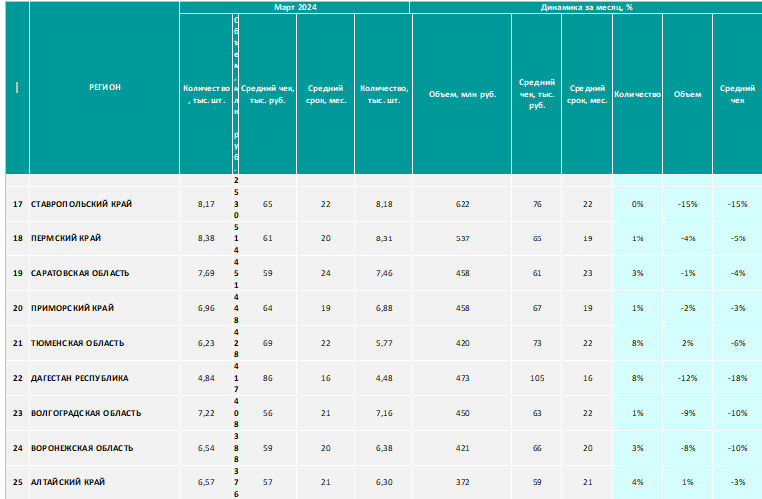Select average check '86' in Дагестан row

click(267, 378)
